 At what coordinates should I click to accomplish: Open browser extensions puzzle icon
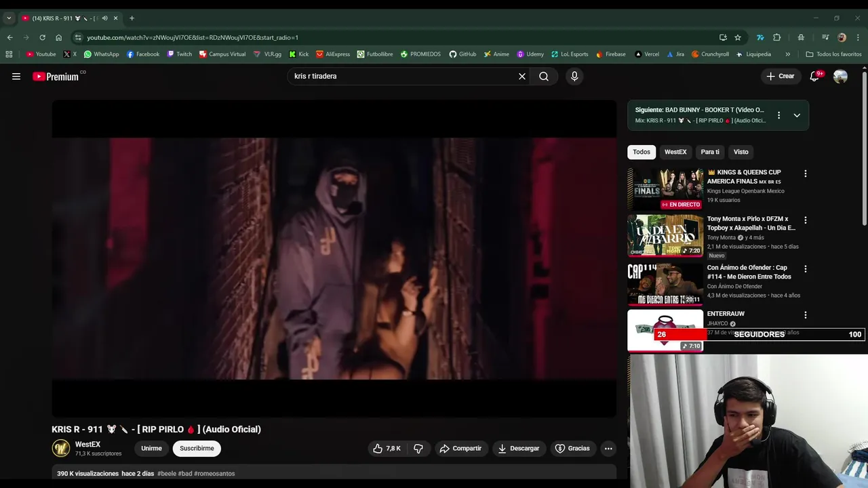[777, 37]
